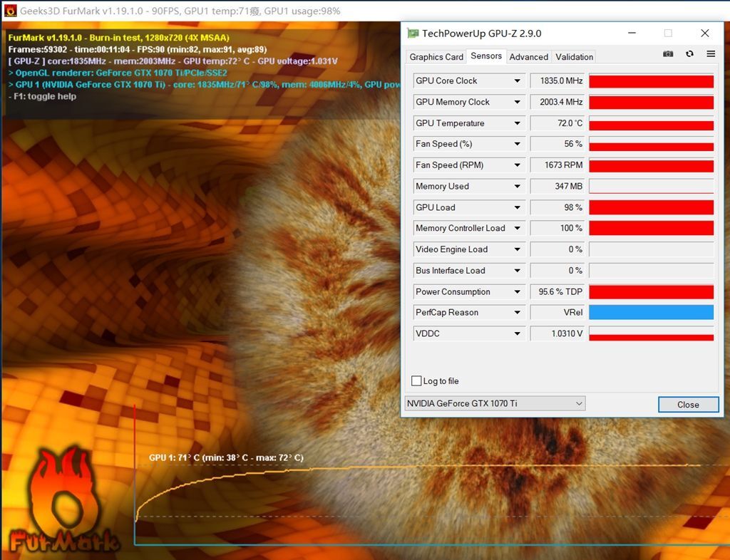
Task: Close GPU-Z with the X button
Action: (x=705, y=33)
